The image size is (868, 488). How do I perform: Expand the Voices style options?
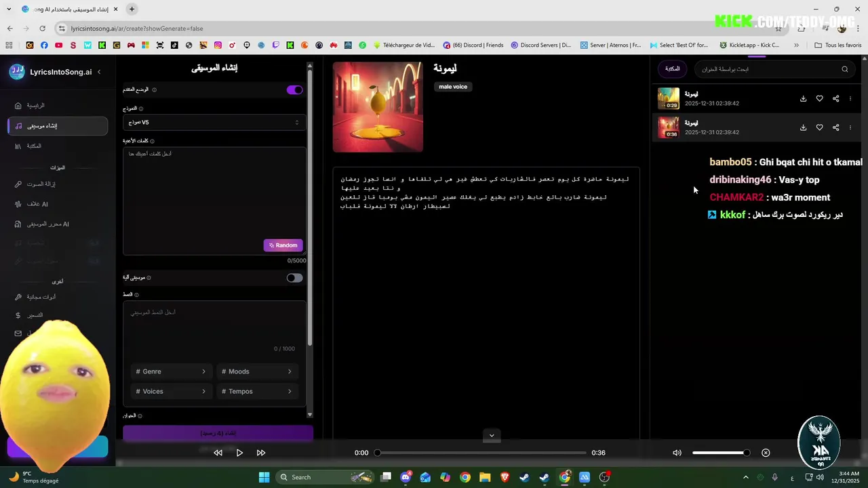pyautogui.click(x=172, y=391)
